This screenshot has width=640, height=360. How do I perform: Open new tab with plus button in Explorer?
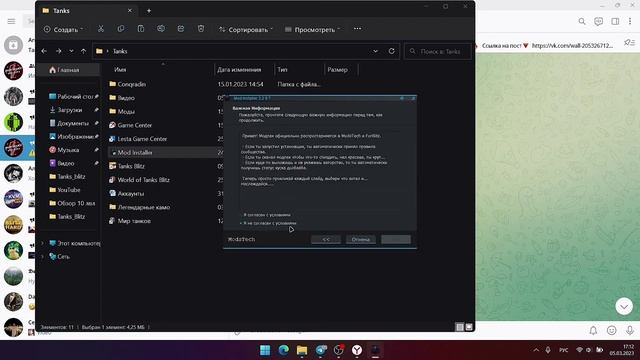click(x=149, y=11)
